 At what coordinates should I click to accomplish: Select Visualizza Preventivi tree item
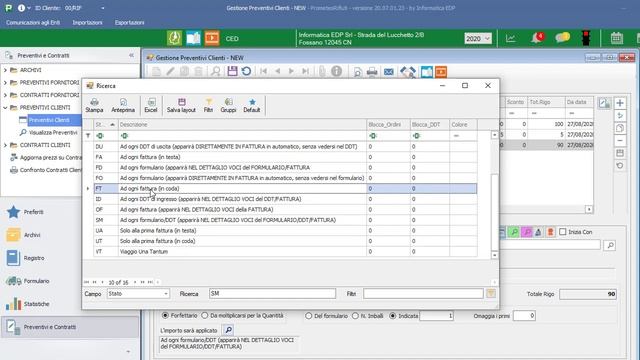click(x=53, y=133)
